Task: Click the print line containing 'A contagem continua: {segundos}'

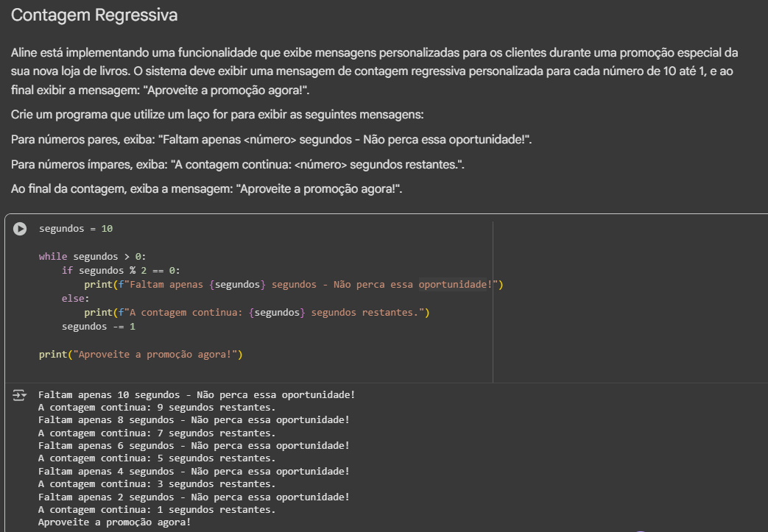Action: (256, 313)
